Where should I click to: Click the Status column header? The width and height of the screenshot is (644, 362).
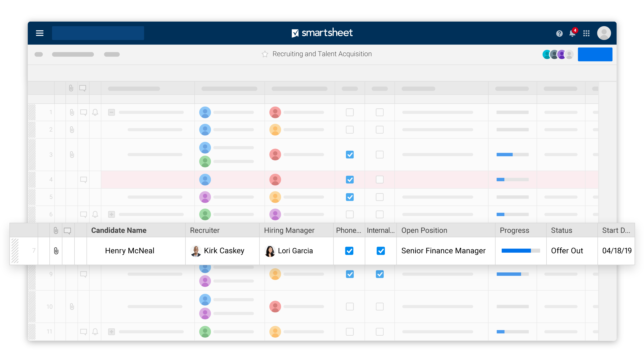point(561,230)
